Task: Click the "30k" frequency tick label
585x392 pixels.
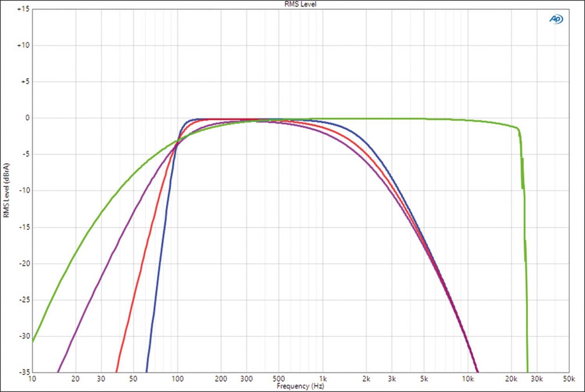Action: coord(537,379)
